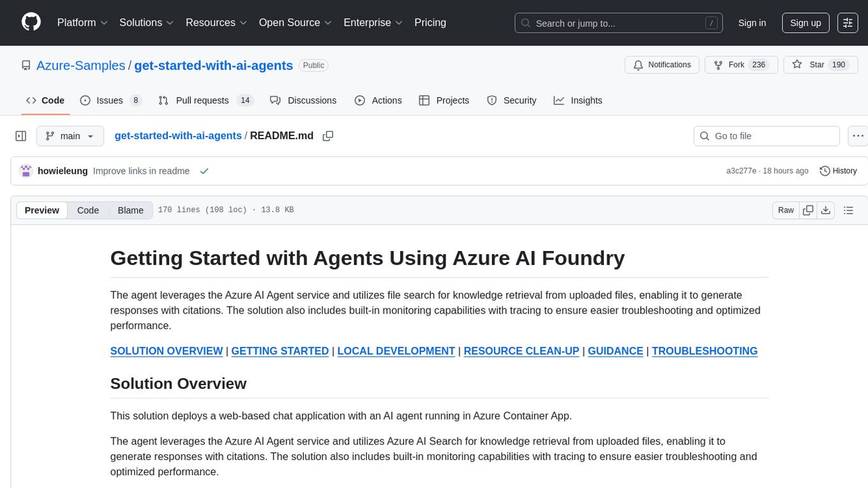Open the Discussions tab
The width and height of the screenshot is (868, 488).
click(x=303, y=100)
